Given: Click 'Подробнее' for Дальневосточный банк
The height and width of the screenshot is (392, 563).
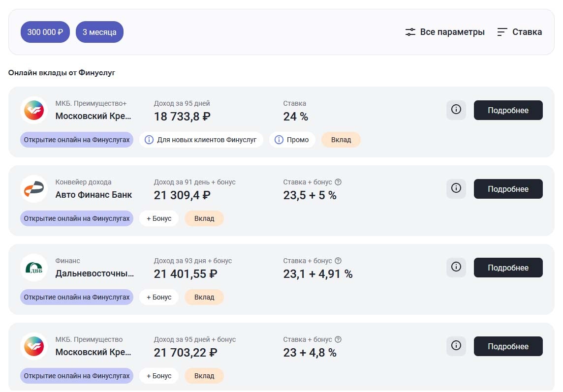Looking at the screenshot, I should (x=508, y=268).
